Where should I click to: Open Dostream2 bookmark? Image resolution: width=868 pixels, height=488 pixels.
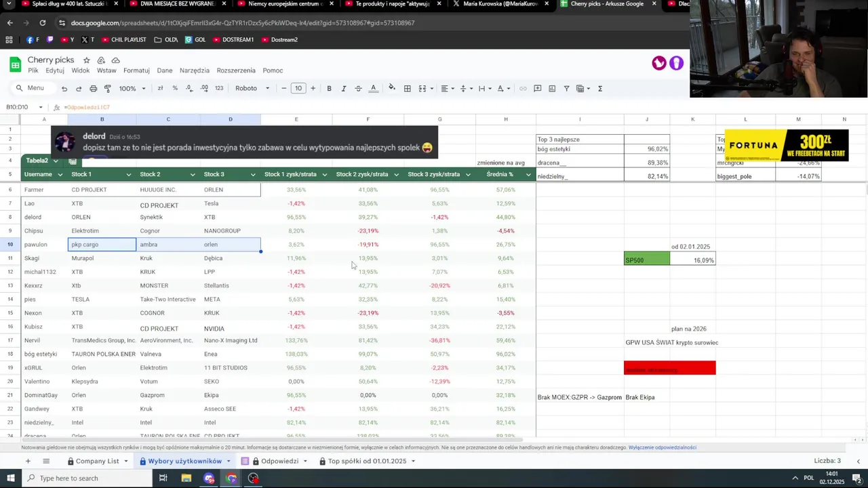(x=279, y=39)
